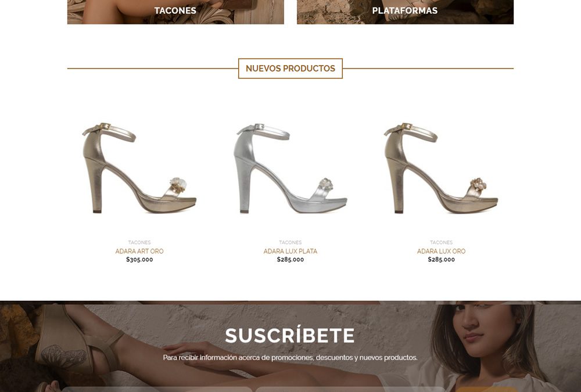Click the price under Adara Lux Plata
This screenshot has width=581, height=392.
click(290, 260)
